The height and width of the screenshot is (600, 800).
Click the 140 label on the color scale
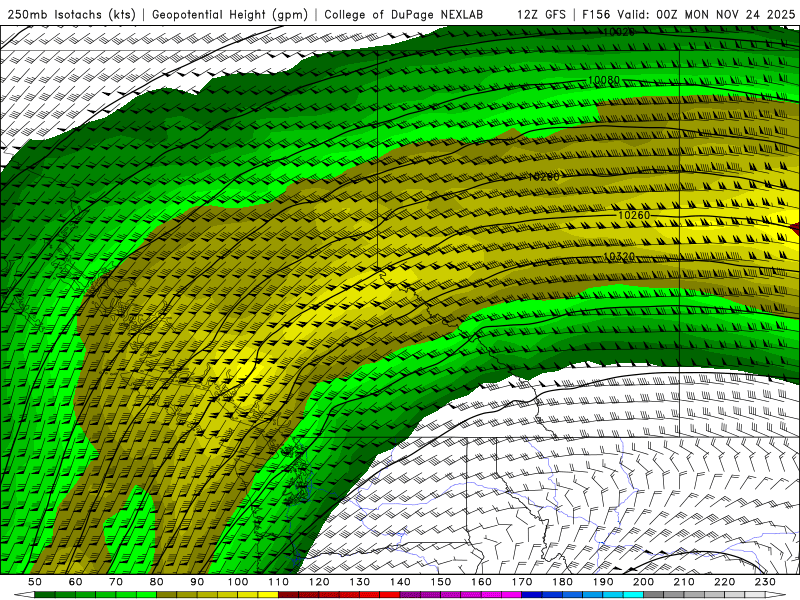pyautogui.click(x=400, y=582)
